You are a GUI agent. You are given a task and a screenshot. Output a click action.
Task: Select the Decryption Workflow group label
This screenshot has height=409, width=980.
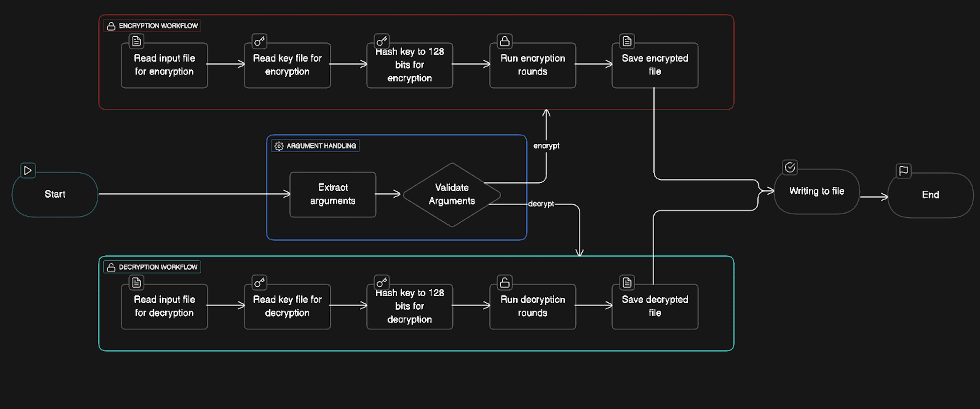pos(158,267)
